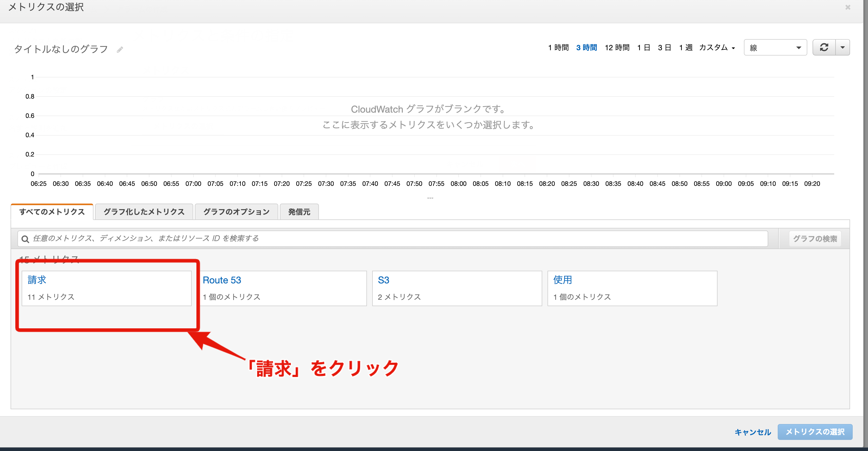Open the Route 53 metrics namespace
This screenshot has height=451, width=868.
[222, 280]
